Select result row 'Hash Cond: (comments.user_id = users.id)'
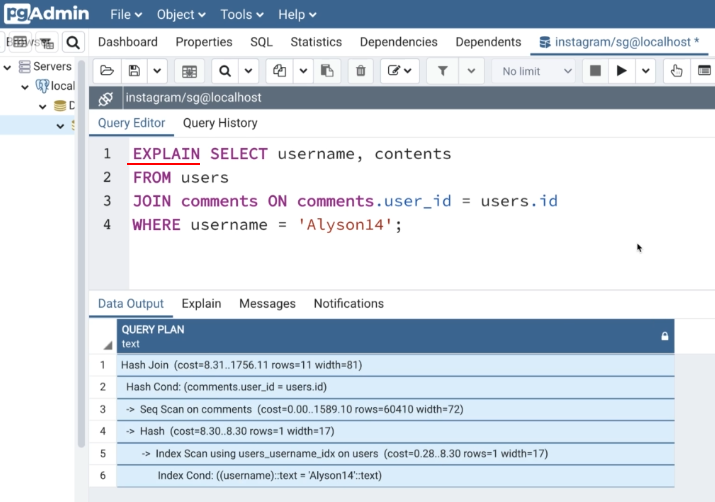The height and width of the screenshot is (502, 715). point(395,387)
